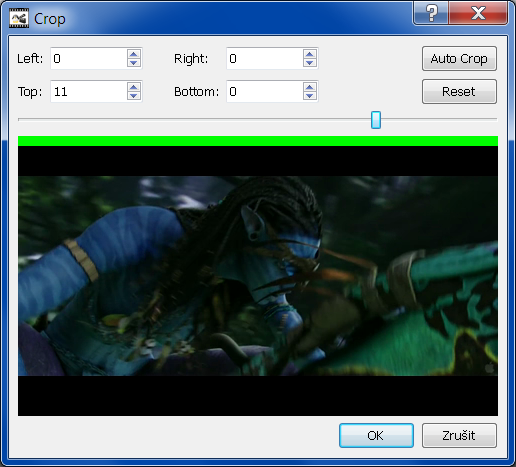Click inside the Bottom input field

265,91
